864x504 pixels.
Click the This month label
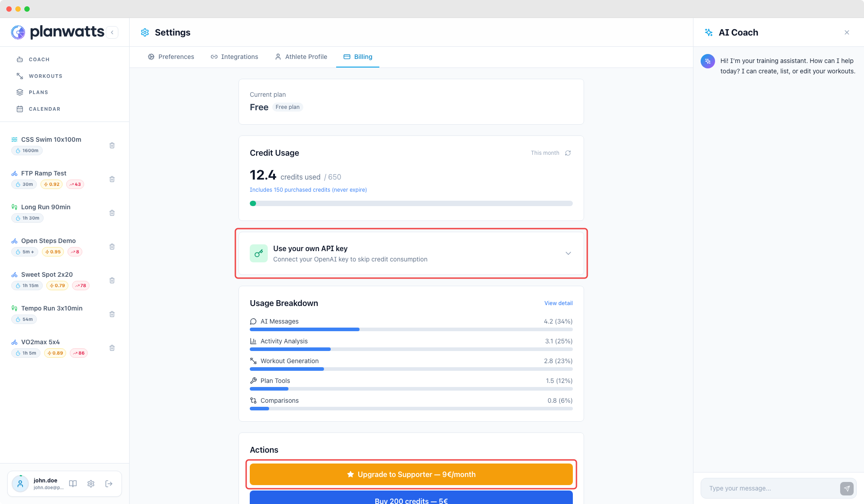pos(545,153)
